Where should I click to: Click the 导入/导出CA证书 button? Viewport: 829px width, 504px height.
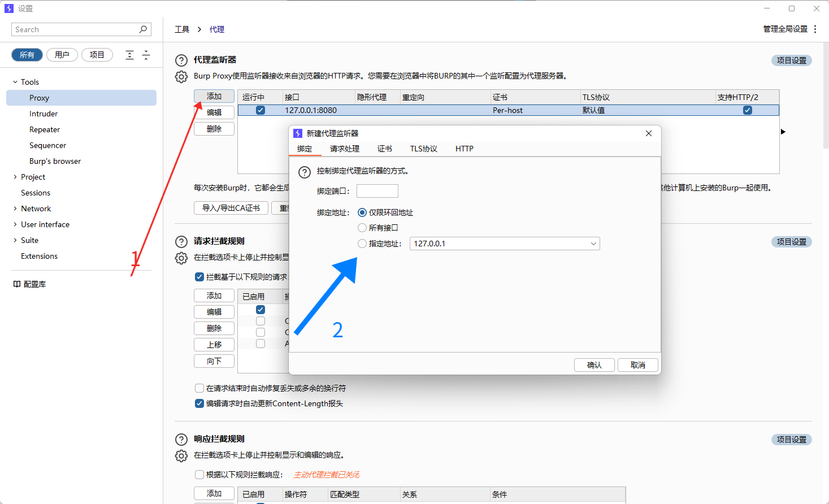pyautogui.click(x=231, y=208)
